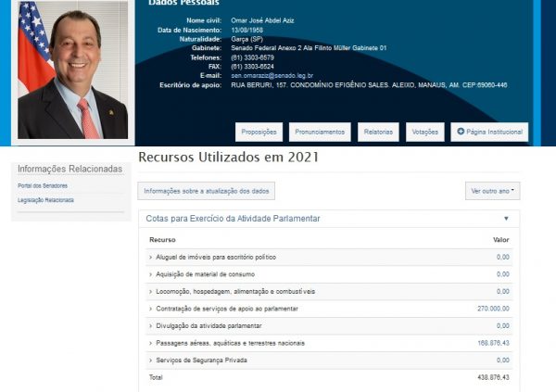
Task: Click the 270.000,00 value link
Action: [x=493, y=309]
